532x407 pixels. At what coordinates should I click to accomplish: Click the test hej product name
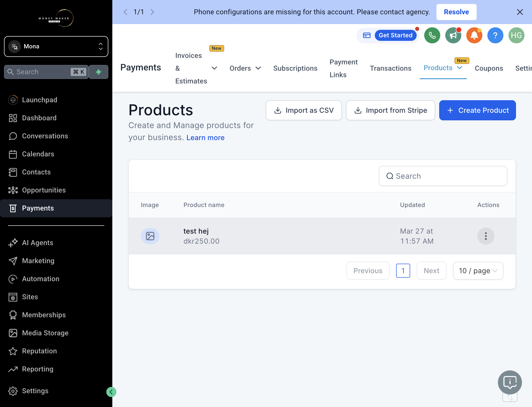[196, 231]
